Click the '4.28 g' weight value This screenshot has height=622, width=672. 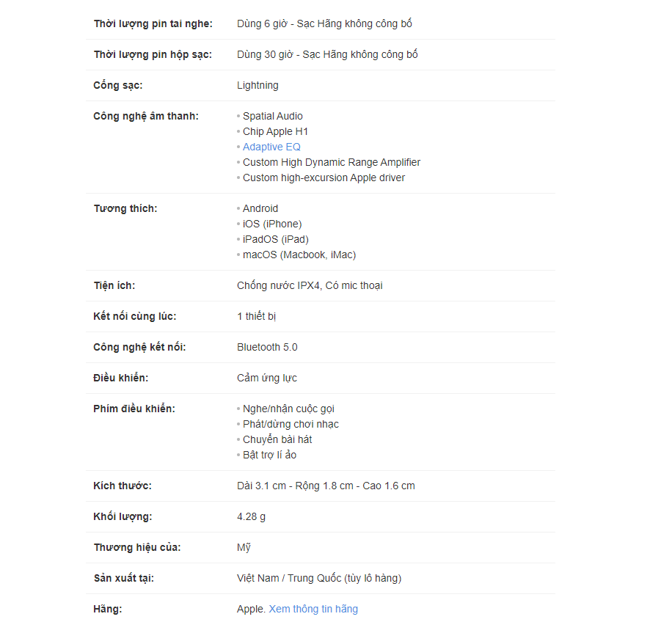coord(251,516)
